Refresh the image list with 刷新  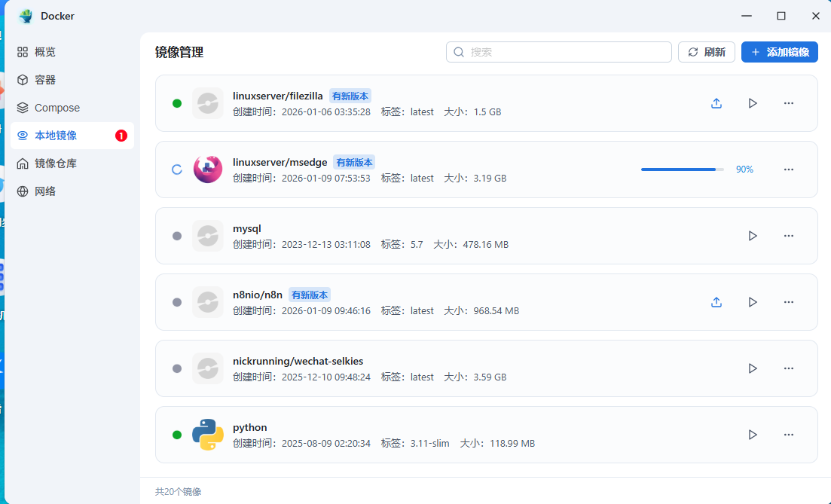click(x=707, y=52)
